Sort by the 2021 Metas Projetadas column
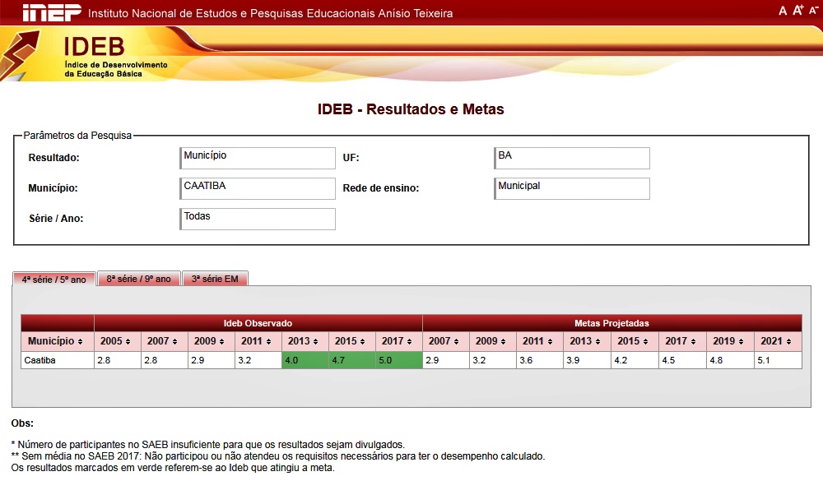 pos(778,341)
